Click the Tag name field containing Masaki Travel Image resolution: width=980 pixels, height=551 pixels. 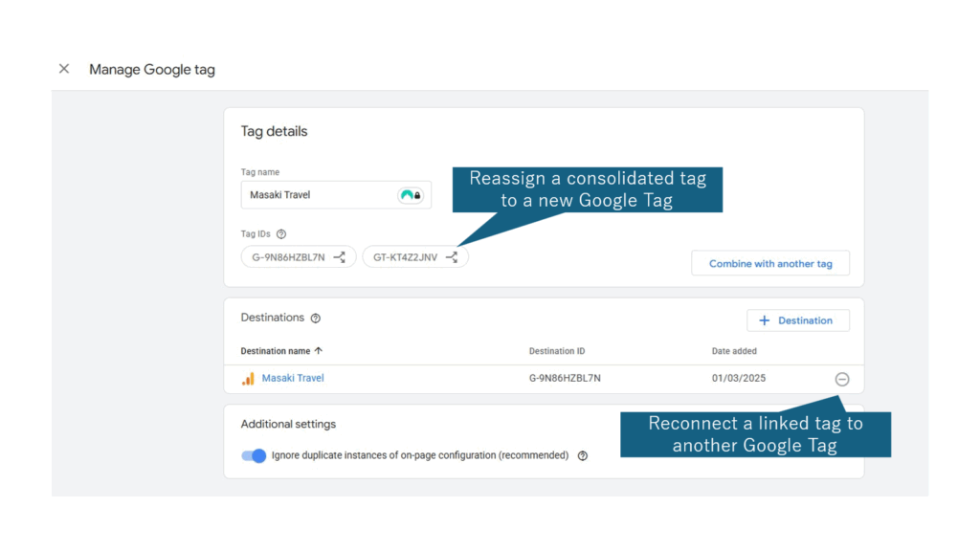(x=336, y=195)
